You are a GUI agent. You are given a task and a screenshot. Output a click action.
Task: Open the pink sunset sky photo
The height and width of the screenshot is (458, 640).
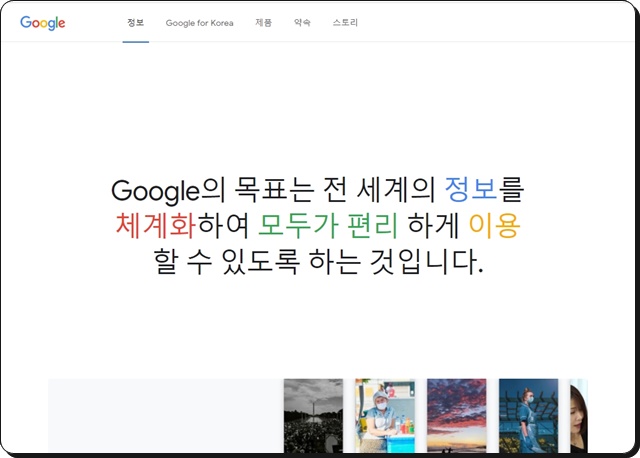[x=457, y=416]
